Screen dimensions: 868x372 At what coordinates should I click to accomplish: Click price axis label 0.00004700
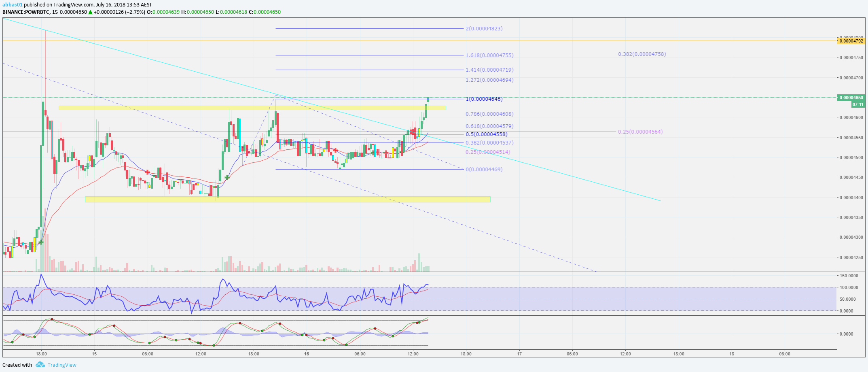851,78
